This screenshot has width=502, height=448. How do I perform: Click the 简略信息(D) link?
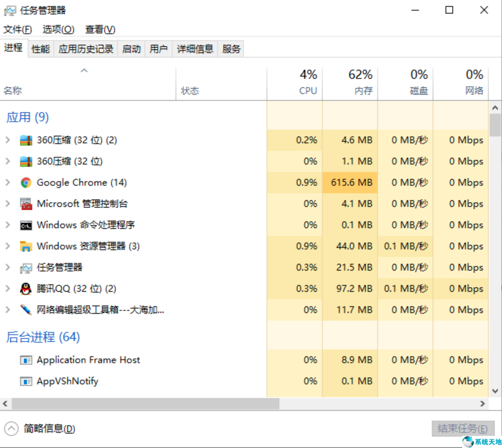coord(49,429)
